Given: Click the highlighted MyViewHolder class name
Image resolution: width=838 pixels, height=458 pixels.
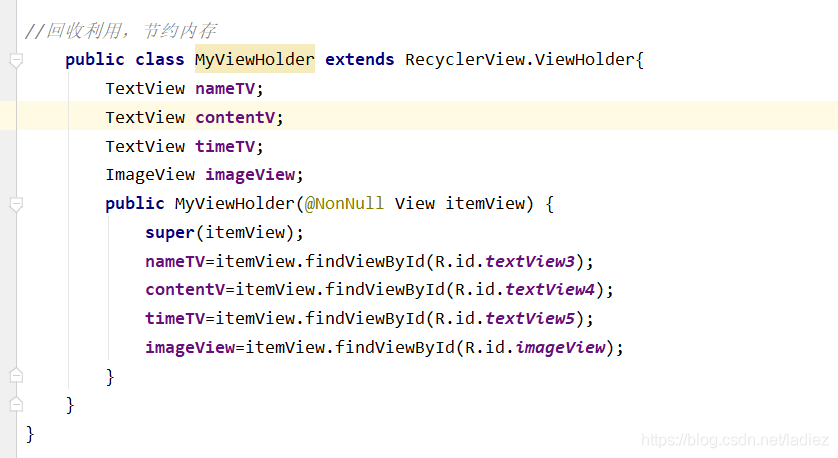Looking at the screenshot, I should (x=254, y=59).
